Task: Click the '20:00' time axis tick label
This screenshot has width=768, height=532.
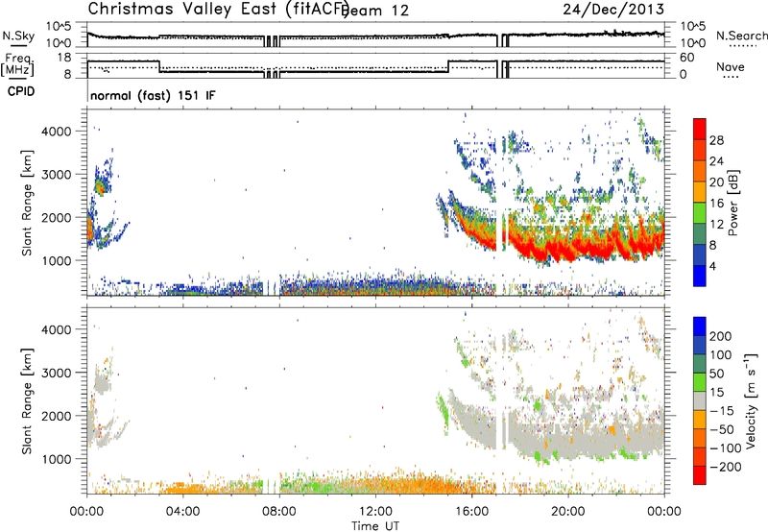Action: click(568, 512)
